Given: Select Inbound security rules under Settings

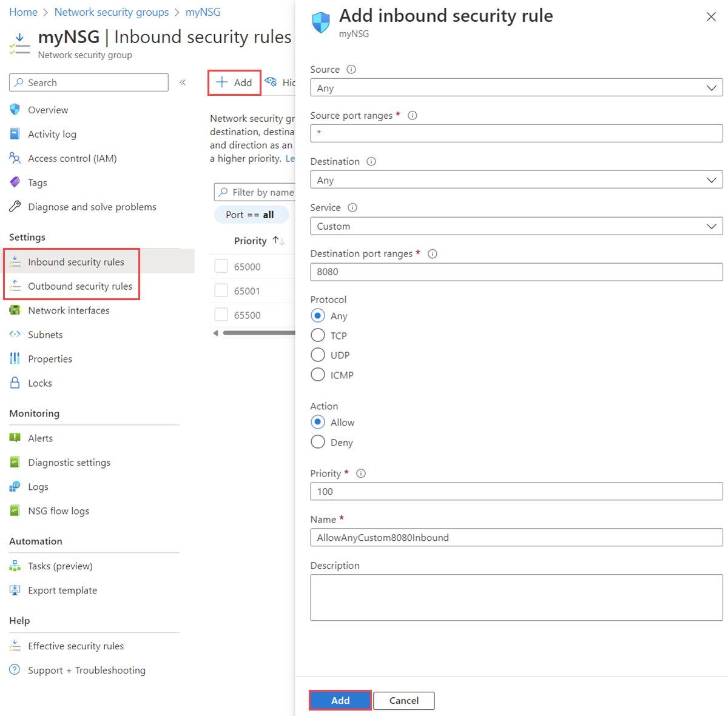Looking at the screenshot, I should 76,261.
